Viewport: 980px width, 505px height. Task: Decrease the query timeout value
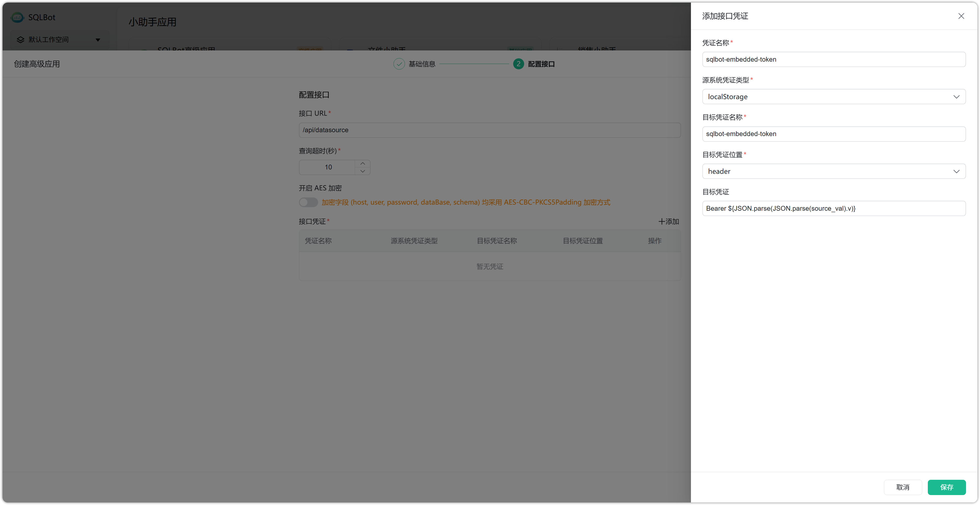363,171
